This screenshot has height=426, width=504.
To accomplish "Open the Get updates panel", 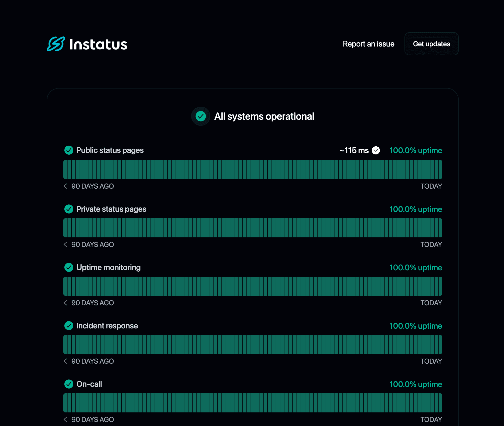I will point(431,44).
